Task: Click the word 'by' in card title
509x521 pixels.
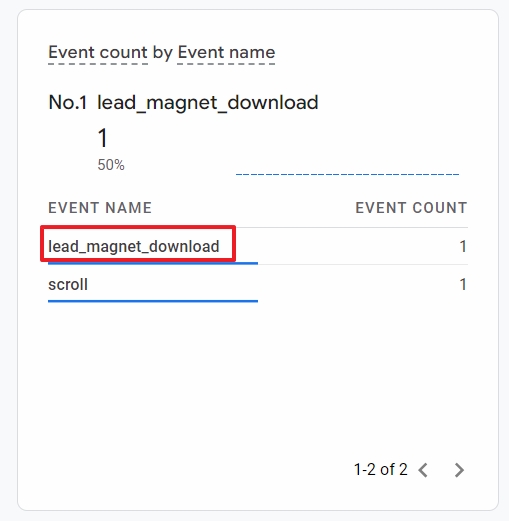Action: [x=163, y=53]
